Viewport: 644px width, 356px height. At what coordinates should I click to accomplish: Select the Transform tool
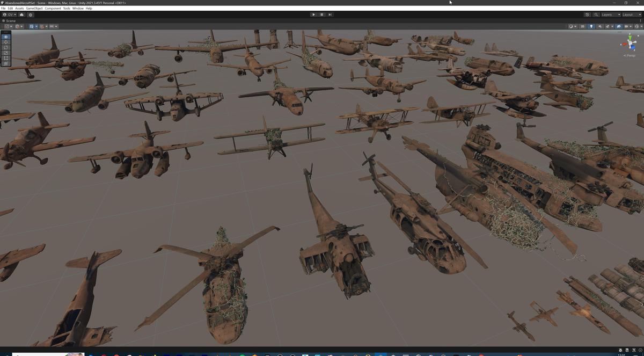click(x=6, y=63)
